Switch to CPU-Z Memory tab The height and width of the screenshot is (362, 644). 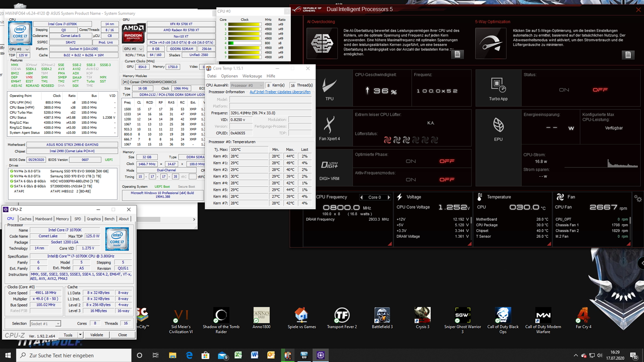[x=62, y=219]
